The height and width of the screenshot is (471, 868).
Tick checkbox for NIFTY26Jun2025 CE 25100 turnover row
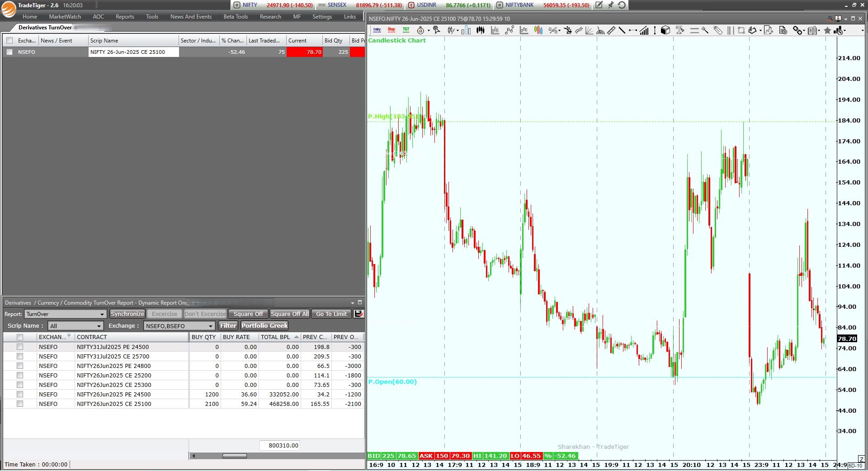(20, 404)
